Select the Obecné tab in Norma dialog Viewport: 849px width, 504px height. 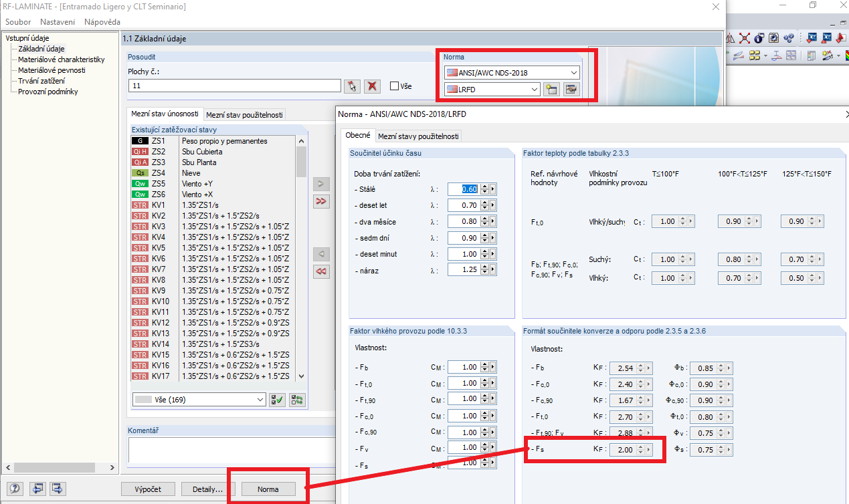(x=357, y=136)
